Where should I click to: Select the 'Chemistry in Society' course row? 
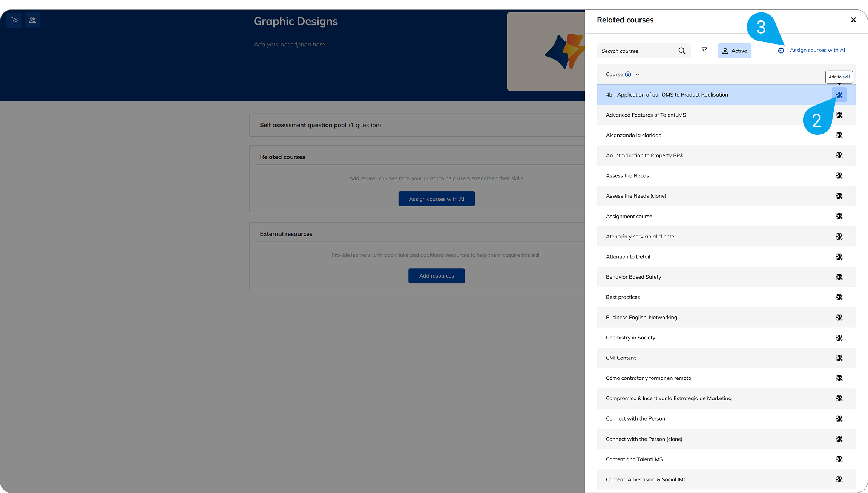pos(630,338)
